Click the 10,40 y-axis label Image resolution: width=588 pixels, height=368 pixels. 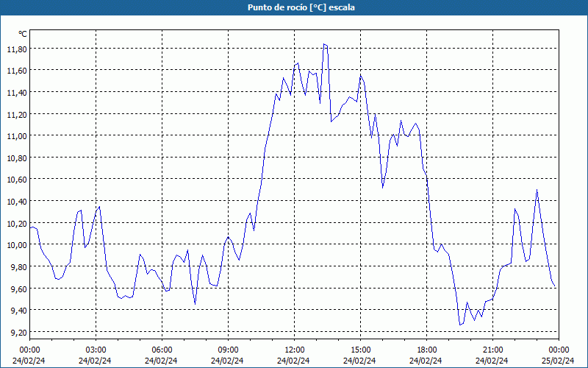(x=17, y=201)
